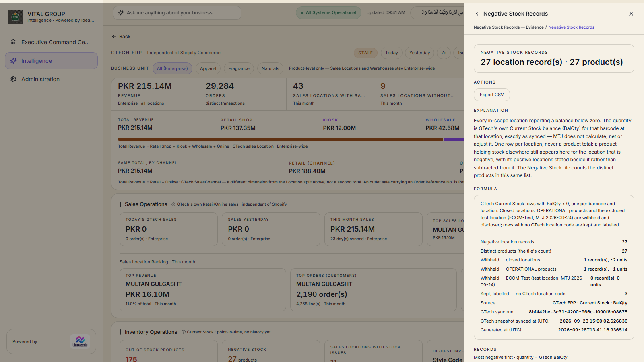Viewport: 644px width, 362px height.
Task: Select the Apparel business unit
Action: [208, 68]
